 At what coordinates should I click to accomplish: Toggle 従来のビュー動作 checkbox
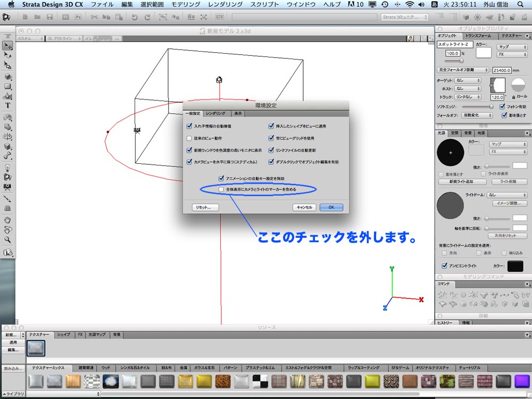[x=189, y=138]
